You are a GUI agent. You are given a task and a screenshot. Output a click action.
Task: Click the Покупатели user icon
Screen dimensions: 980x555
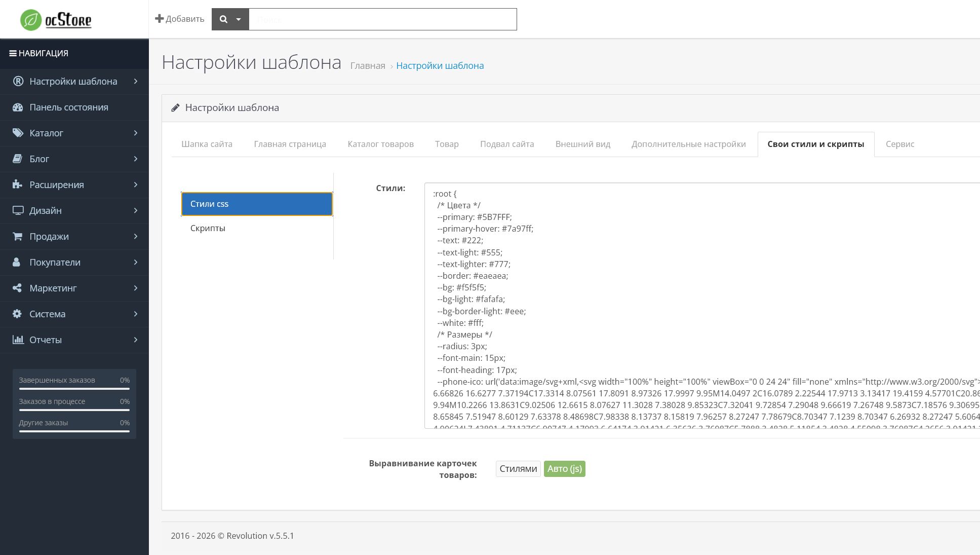16,262
